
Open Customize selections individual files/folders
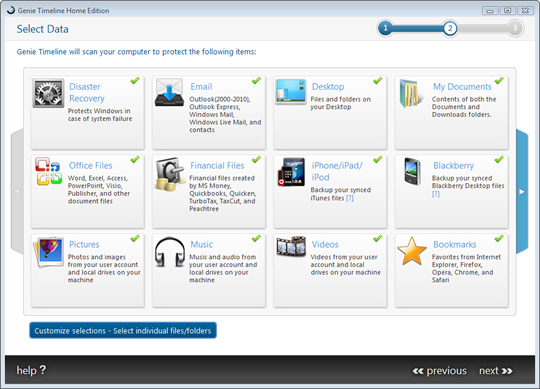click(x=123, y=330)
